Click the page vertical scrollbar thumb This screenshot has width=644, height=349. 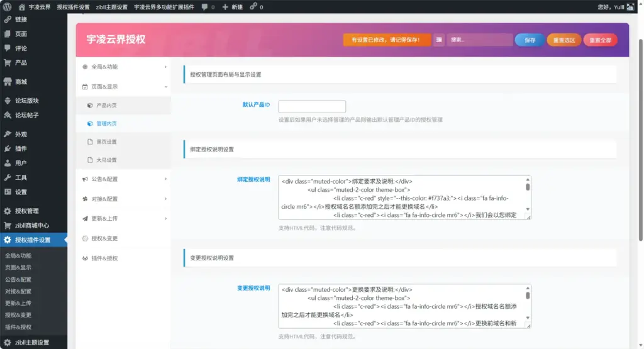tap(641, 140)
